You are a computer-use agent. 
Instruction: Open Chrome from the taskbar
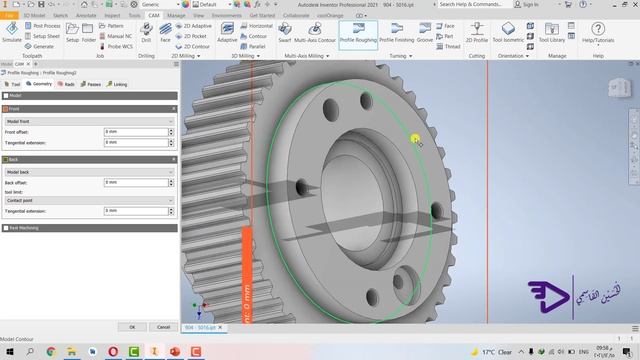tap(51, 351)
